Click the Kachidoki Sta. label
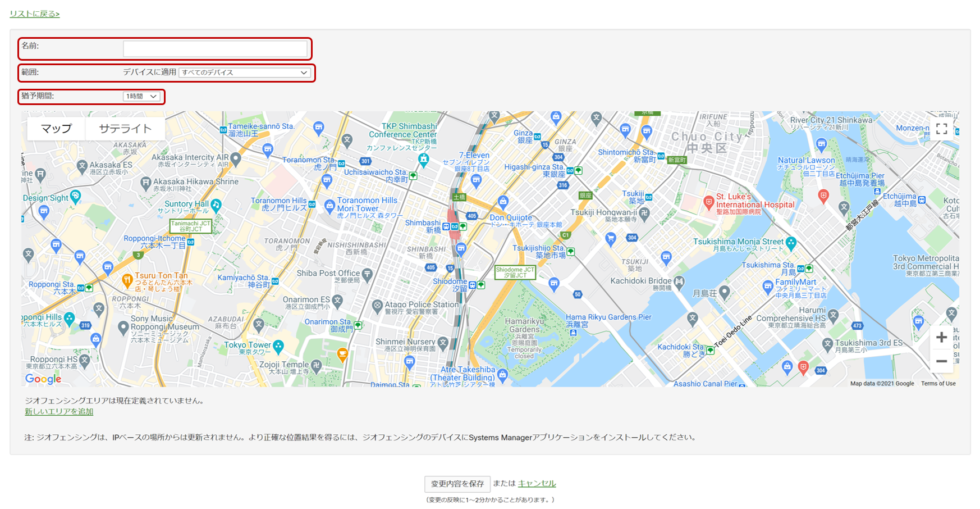 pyautogui.click(x=681, y=351)
